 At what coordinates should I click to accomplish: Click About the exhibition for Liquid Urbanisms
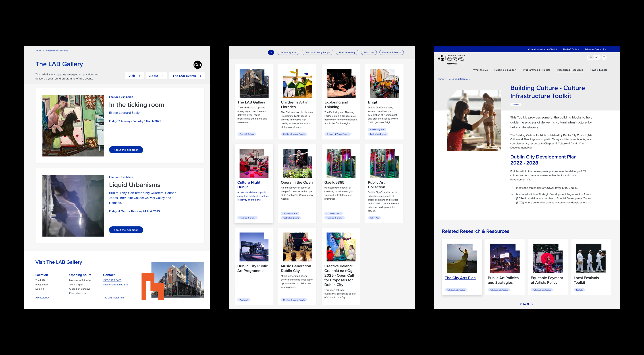pyautogui.click(x=126, y=230)
